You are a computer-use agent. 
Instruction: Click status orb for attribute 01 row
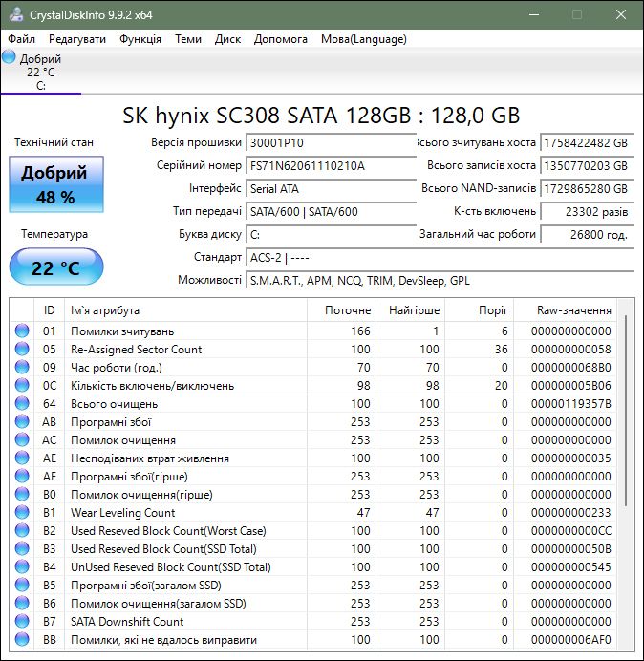22,330
